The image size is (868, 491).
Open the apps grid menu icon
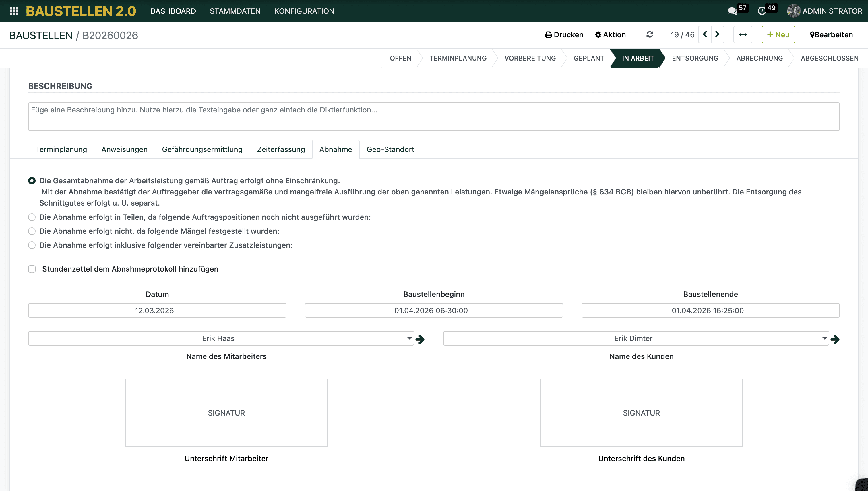(14, 11)
